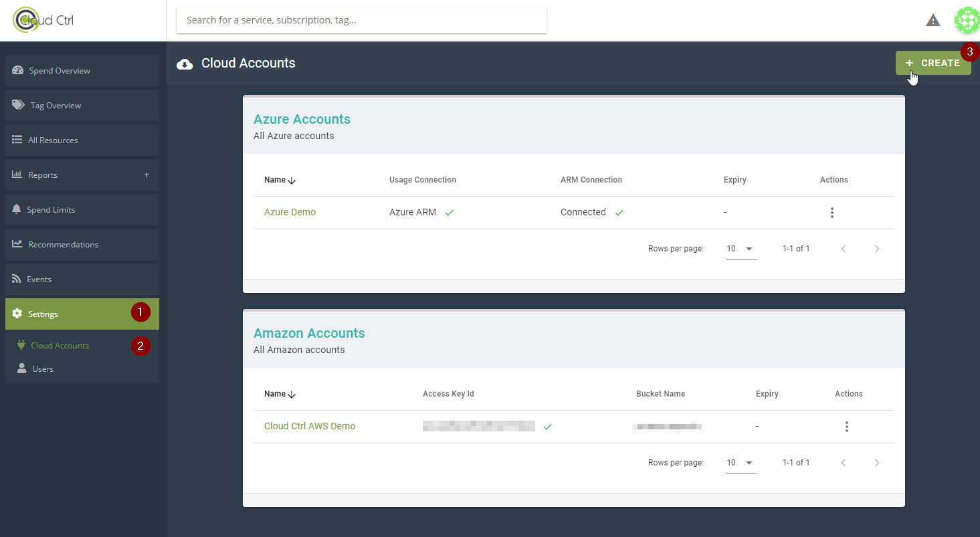
Task: Open the Azure Demo account link
Action: [290, 212]
